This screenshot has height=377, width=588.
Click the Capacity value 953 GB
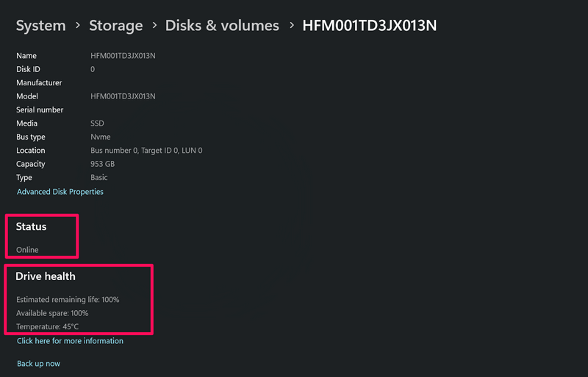102,164
